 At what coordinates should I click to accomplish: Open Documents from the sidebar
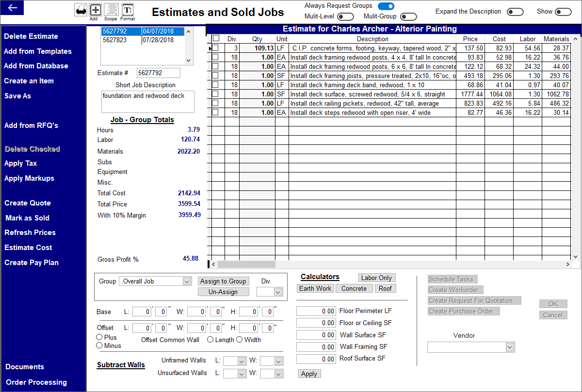click(24, 367)
